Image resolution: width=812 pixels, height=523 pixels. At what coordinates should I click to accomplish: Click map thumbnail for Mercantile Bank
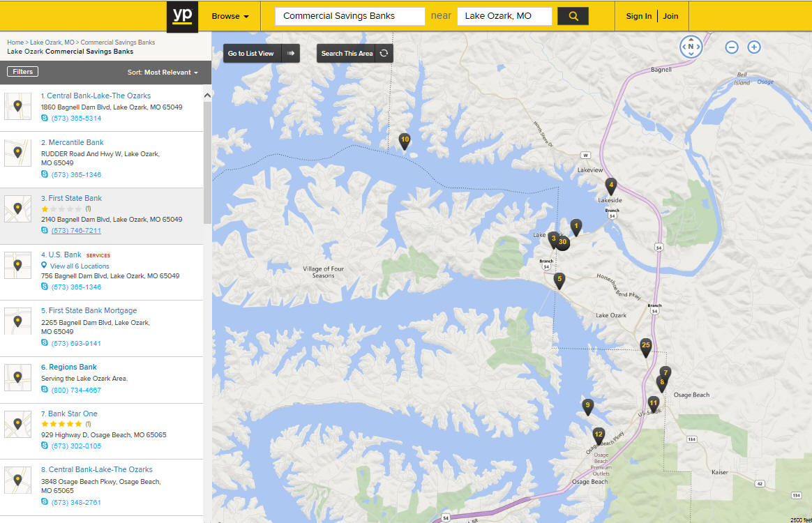pos(17,153)
